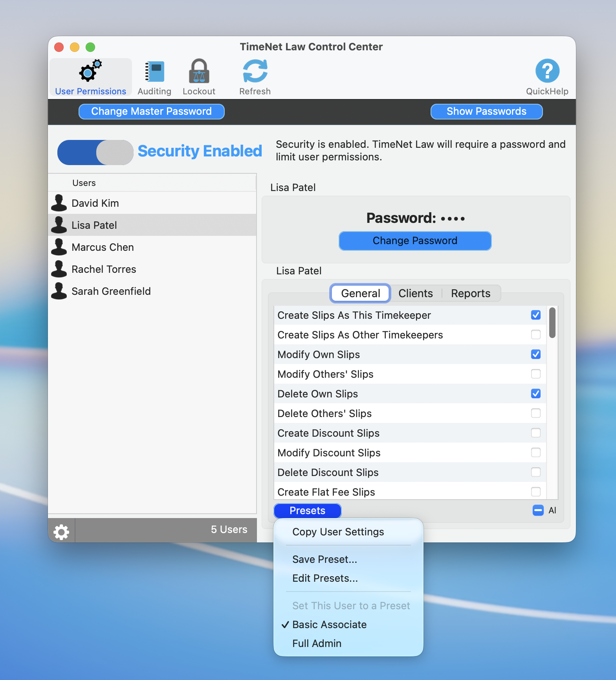Select David Kim in users list

(x=152, y=203)
